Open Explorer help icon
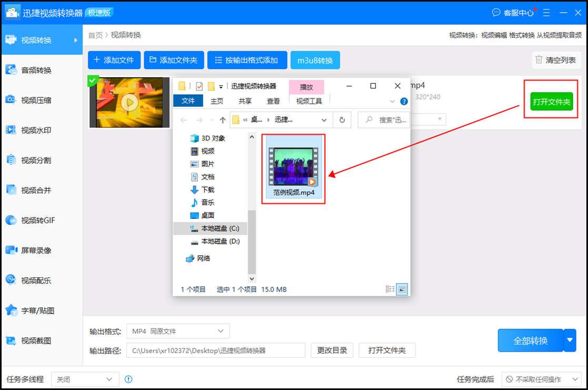The width and height of the screenshot is (588, 390). tap(404, 101)
